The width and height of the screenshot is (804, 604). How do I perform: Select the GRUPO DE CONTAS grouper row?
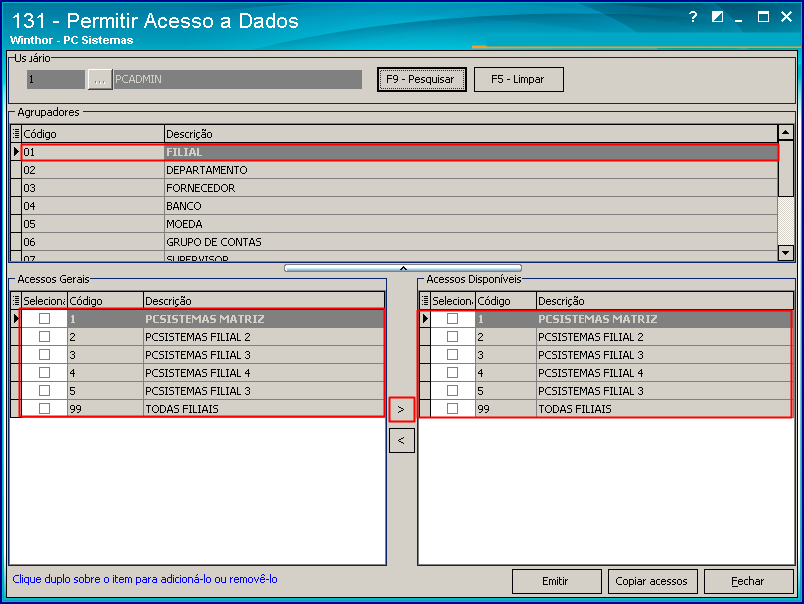tap(400, 242)
